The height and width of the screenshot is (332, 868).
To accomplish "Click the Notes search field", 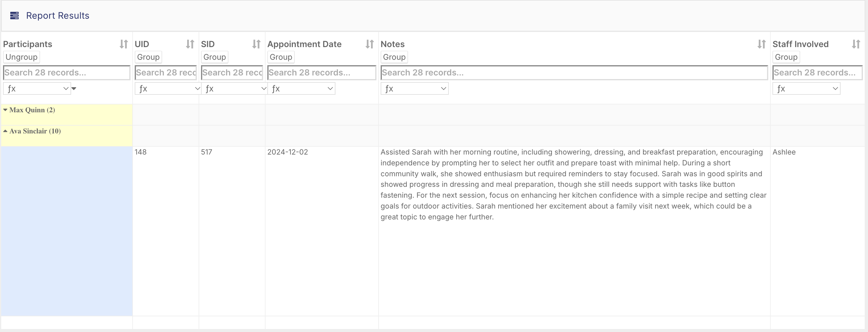I will (x=574, y=72).
